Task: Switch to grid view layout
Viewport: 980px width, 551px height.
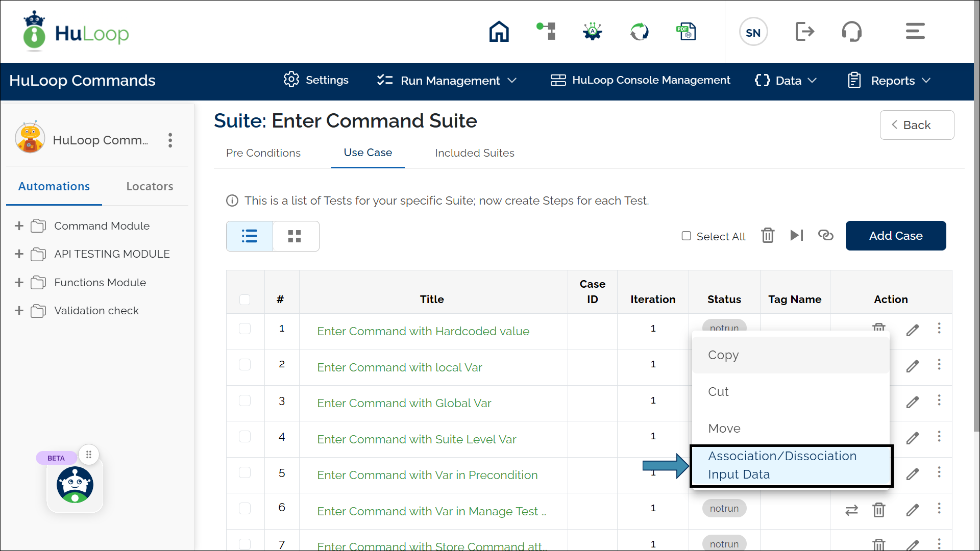Action: (295, 236)
